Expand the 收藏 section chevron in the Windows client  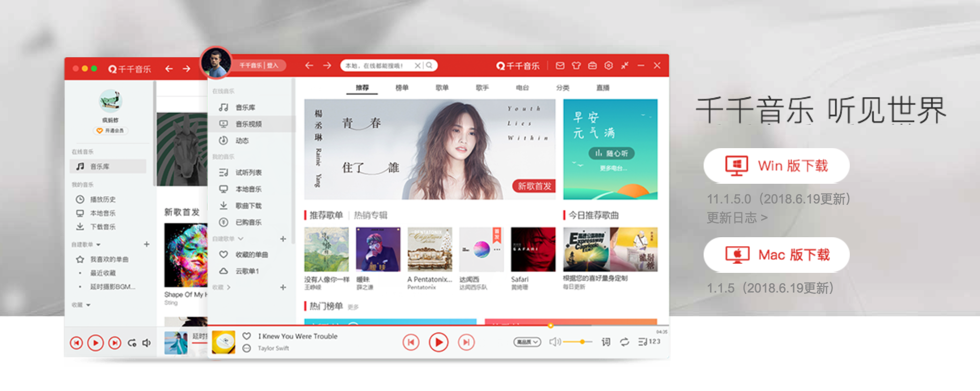coord(229,287)
